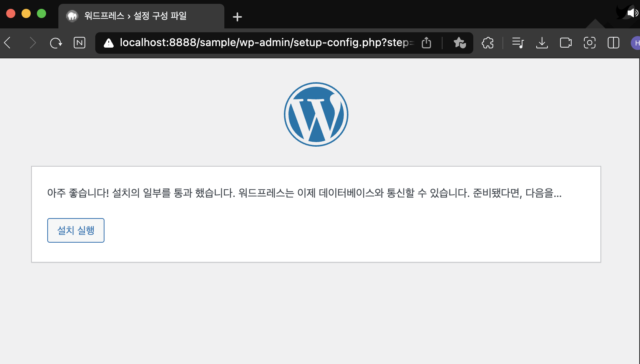
Task: Click the 설치 실행 button
Action: coord(76,230)
